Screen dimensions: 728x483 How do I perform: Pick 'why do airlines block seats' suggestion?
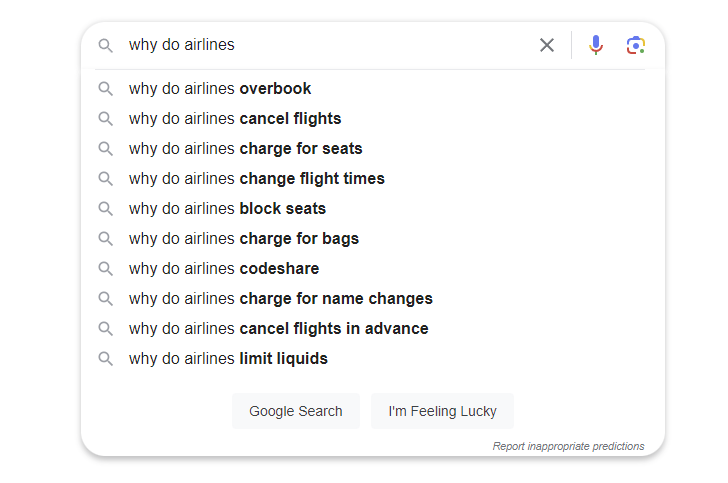pyautogui.click(x=227, y=209)
